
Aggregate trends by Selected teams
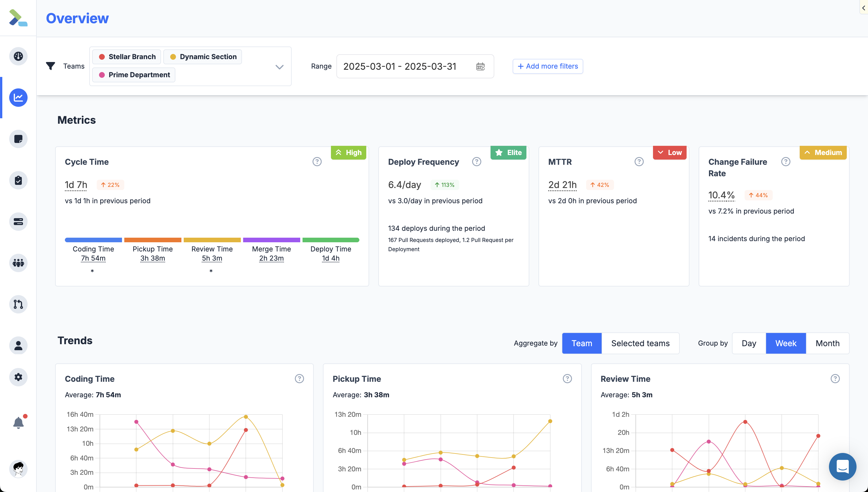640,343
